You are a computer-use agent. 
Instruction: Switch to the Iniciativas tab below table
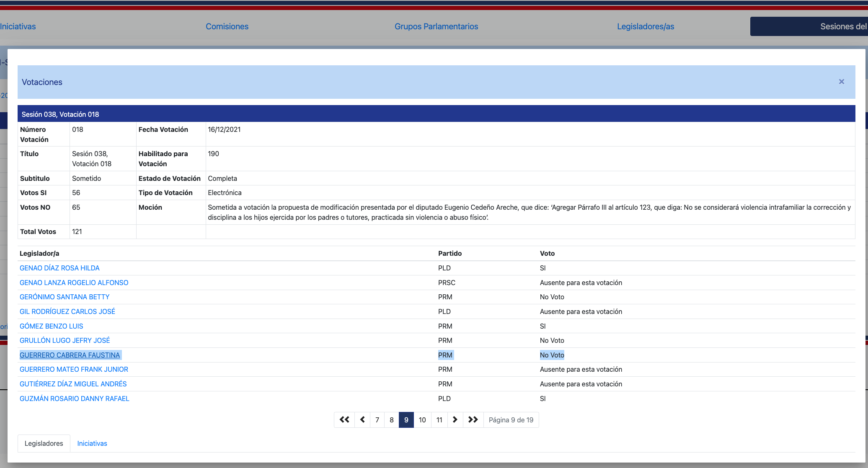tap(92, 443)
